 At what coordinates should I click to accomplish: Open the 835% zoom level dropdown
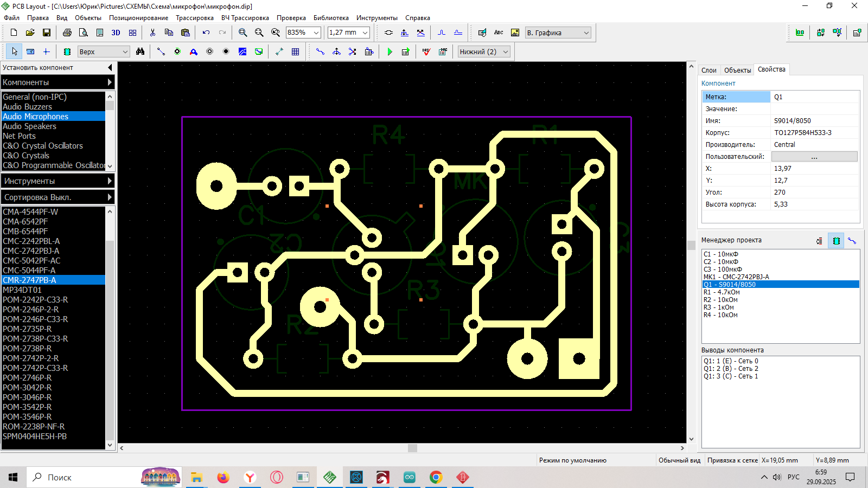(316, 33)
